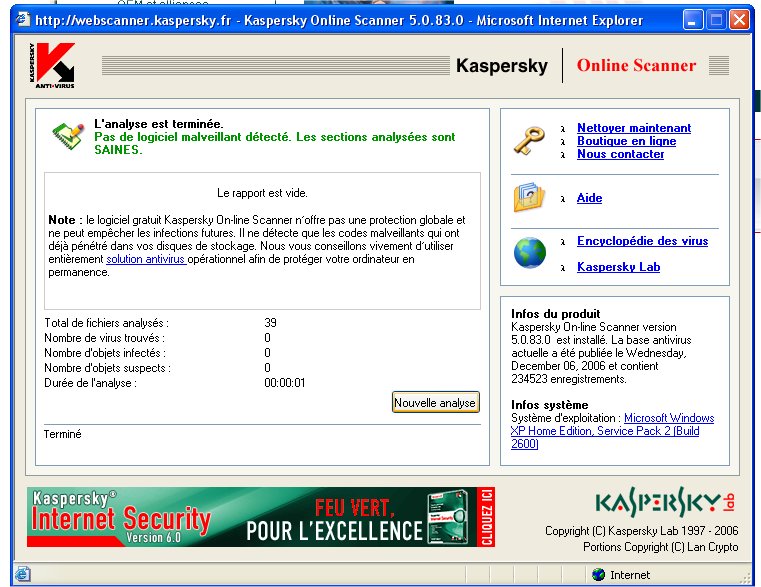
Task: Click the 'Terminé' status text
Action: [x=63, y=434]
